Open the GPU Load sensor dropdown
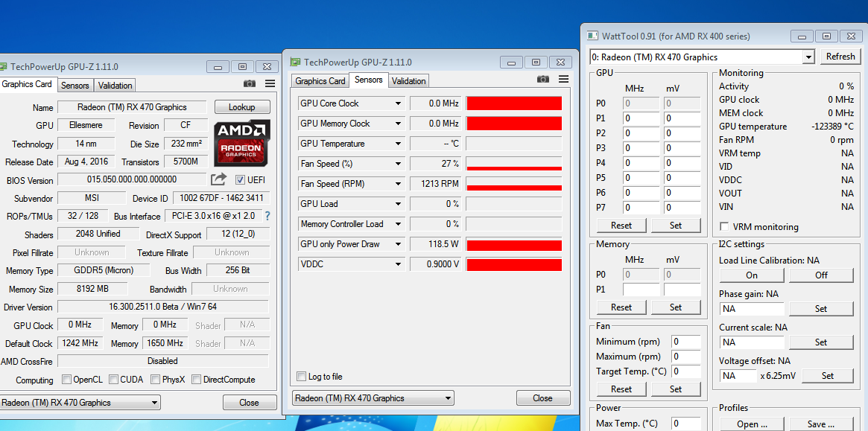The width and height of the screenshot is (868, 431). click(398, 204)
